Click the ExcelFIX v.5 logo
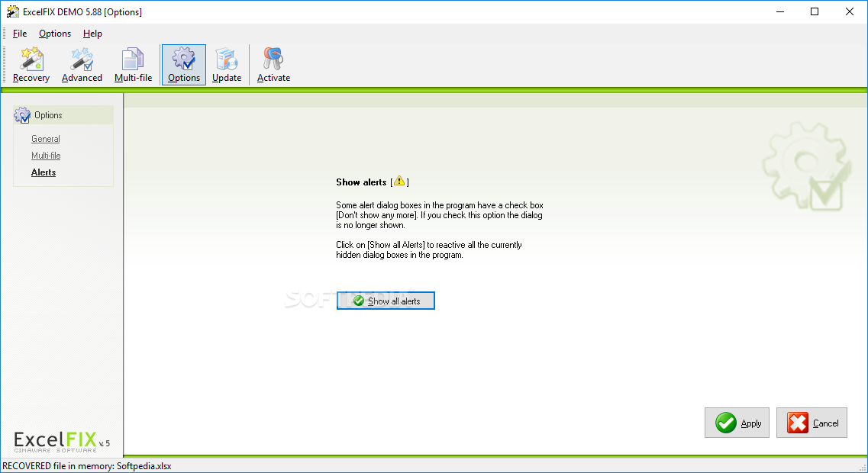The image size is (868, 473). [62, 442]
